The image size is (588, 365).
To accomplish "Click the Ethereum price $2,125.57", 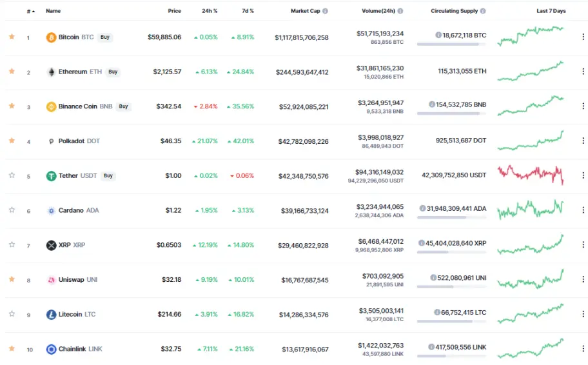I will (167, 72).
